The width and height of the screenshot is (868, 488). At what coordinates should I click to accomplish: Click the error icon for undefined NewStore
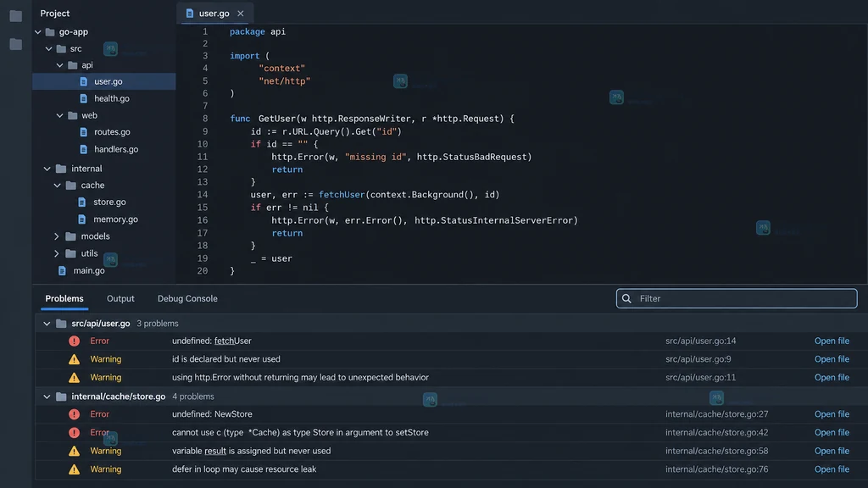click(75, 413)
